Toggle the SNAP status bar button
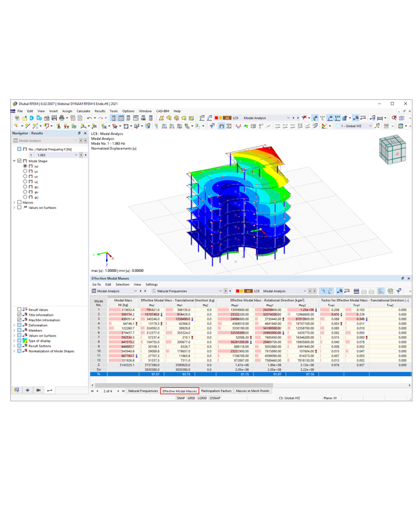Image resolution: width=420 pixels, height=507 pixels. click(x=180, y=398)
